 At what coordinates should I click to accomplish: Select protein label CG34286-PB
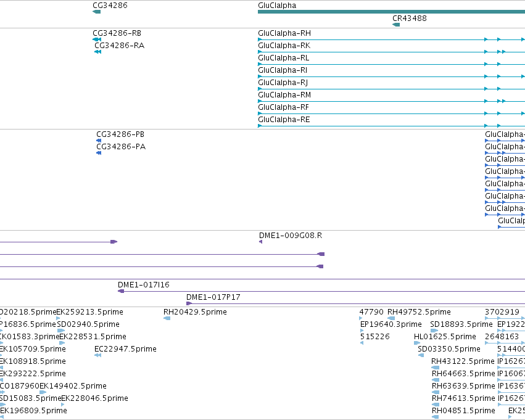pos(120,134)
